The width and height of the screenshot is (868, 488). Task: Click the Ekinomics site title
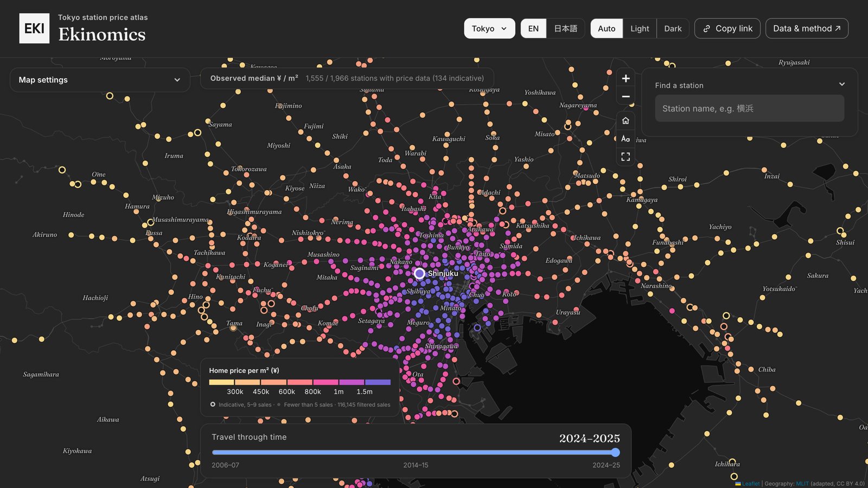tap(102, 35)
